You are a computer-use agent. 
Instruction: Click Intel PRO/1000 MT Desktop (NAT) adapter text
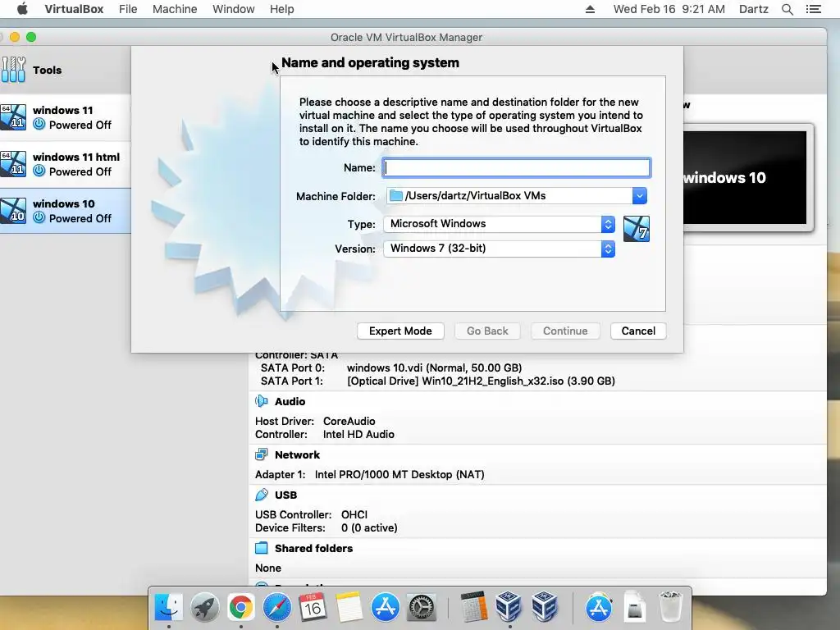coord(399,474)
